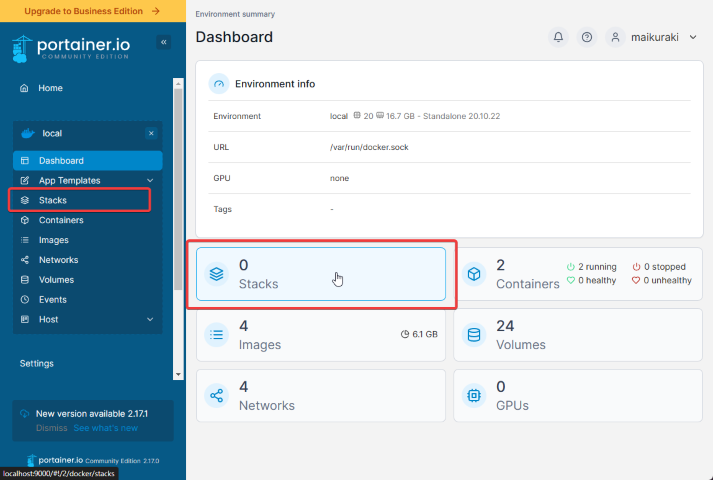713x480 pixels.
Task: Click Upgrade to Business Edition banner
Action: (93, 11)
